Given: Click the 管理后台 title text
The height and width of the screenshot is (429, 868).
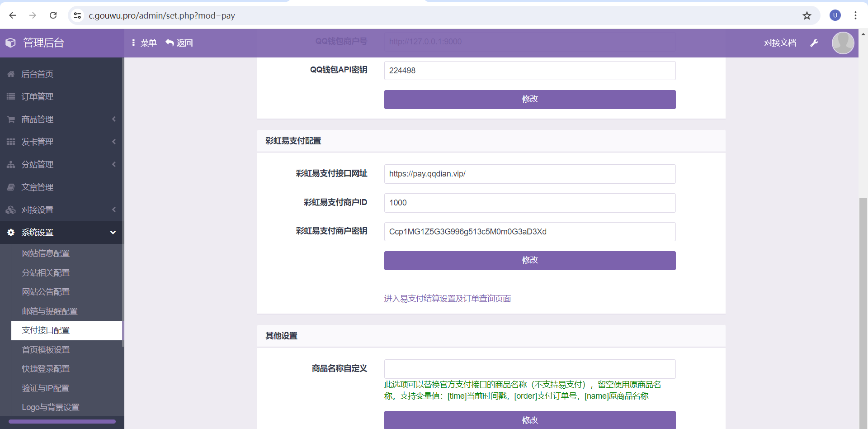Looking at the screenshot, I should coord(43,43).
